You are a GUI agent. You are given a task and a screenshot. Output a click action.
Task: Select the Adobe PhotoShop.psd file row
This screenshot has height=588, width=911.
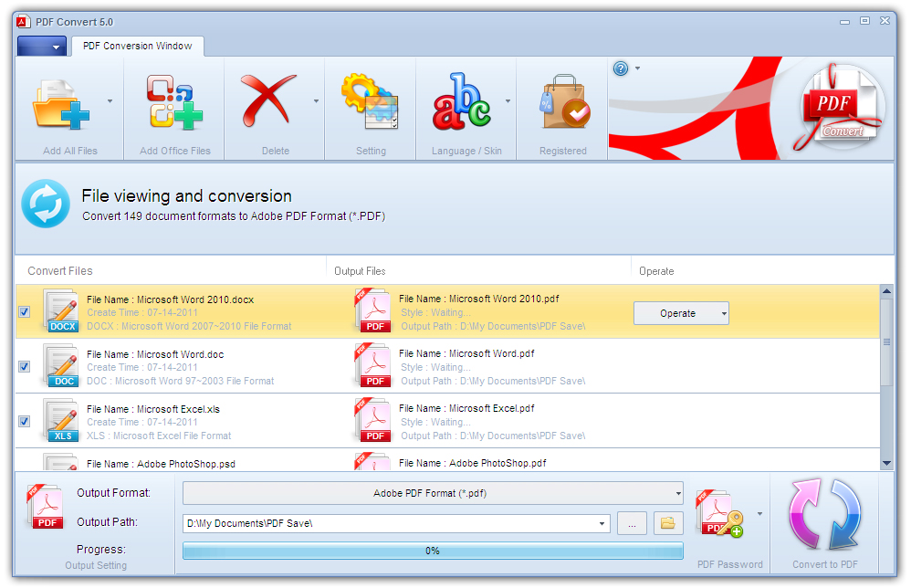click(447, 460)
